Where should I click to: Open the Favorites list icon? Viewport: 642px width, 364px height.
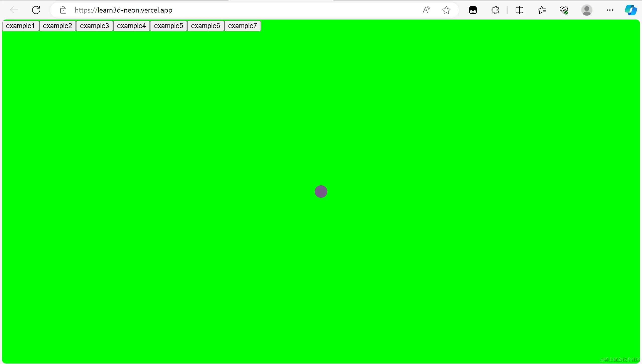pos(541,10)
